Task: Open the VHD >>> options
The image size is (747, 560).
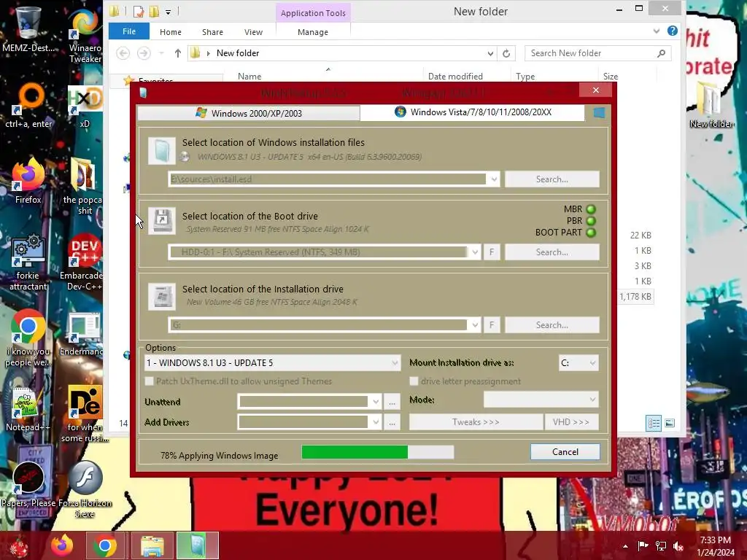Action: click(571, 422)
